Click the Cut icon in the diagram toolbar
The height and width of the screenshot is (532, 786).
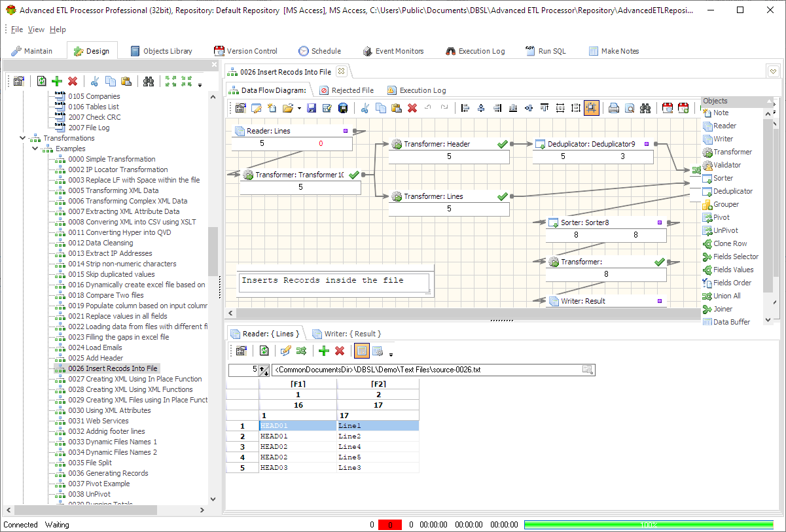365,108
